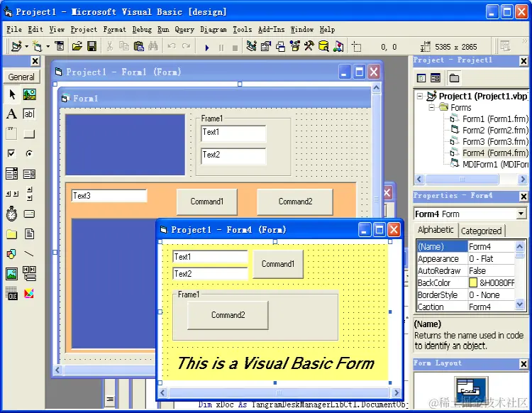Select the Line tool in toolbox

pyautogui.click(x=30, y=253)
